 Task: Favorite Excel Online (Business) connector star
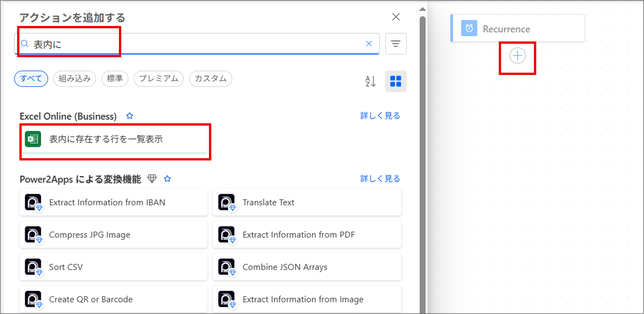click(130, 116)
